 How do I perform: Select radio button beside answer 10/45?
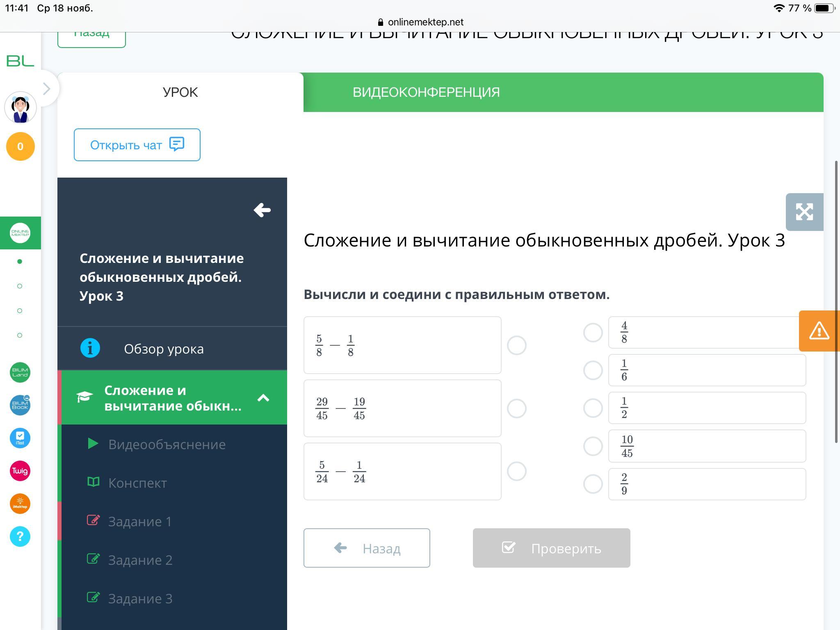coord(593,446)
